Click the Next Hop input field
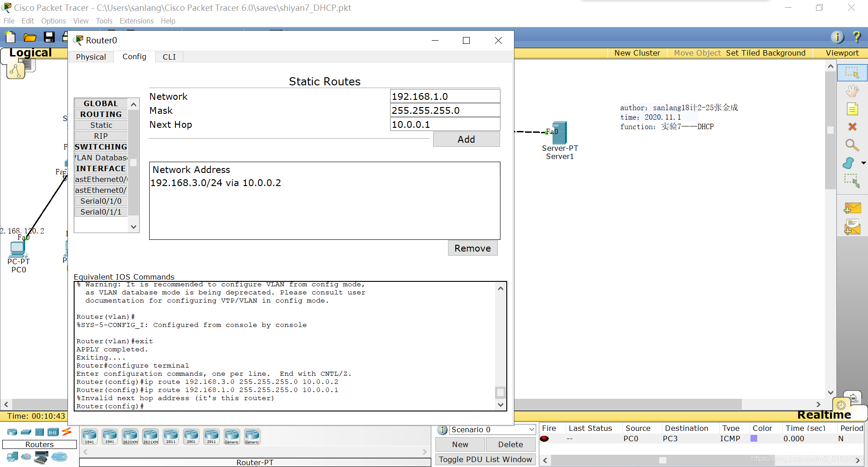868x467 pixels. [445, 124]
